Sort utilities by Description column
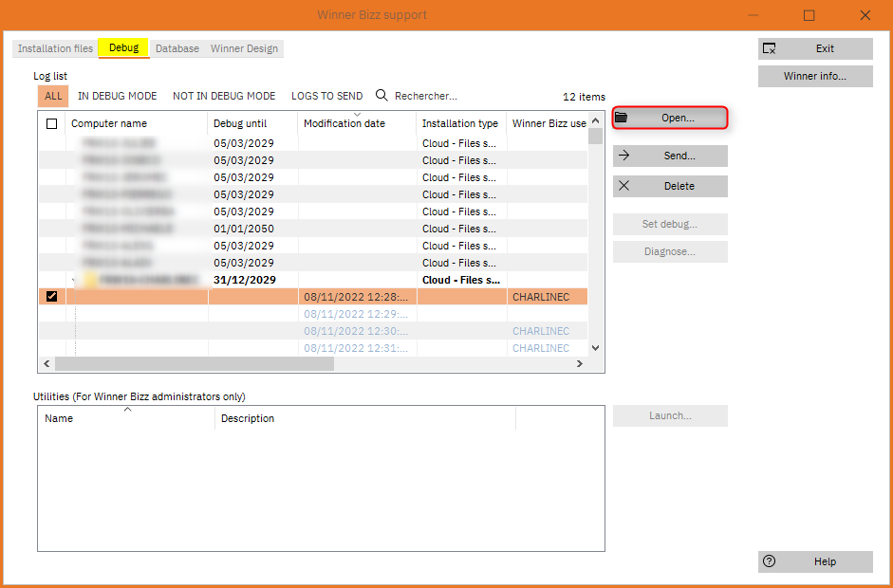893x588 pixels. click(x=365, y=418)
